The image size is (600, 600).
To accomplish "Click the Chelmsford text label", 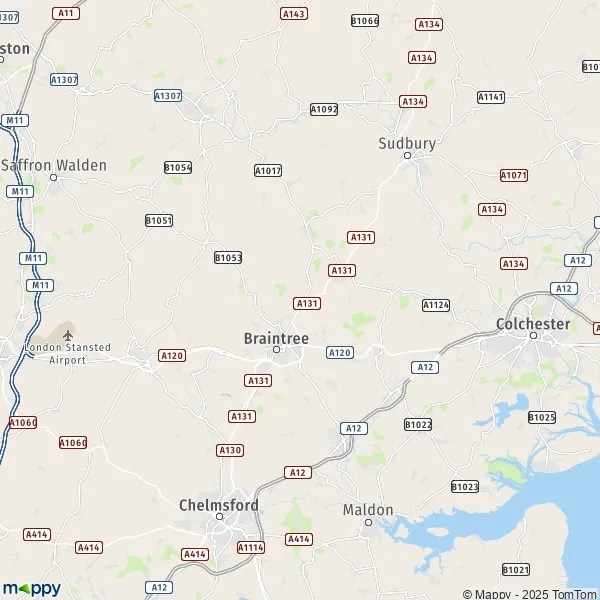I will [x=219, y=505].
